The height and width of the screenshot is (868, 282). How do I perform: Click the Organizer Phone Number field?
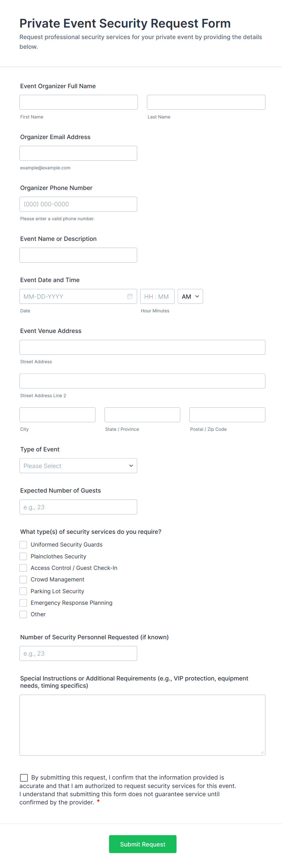click(78, 204)
